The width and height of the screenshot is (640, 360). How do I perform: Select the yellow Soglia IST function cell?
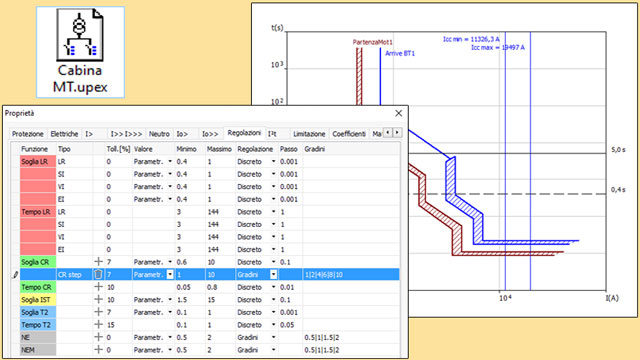(x=38, y=300)
